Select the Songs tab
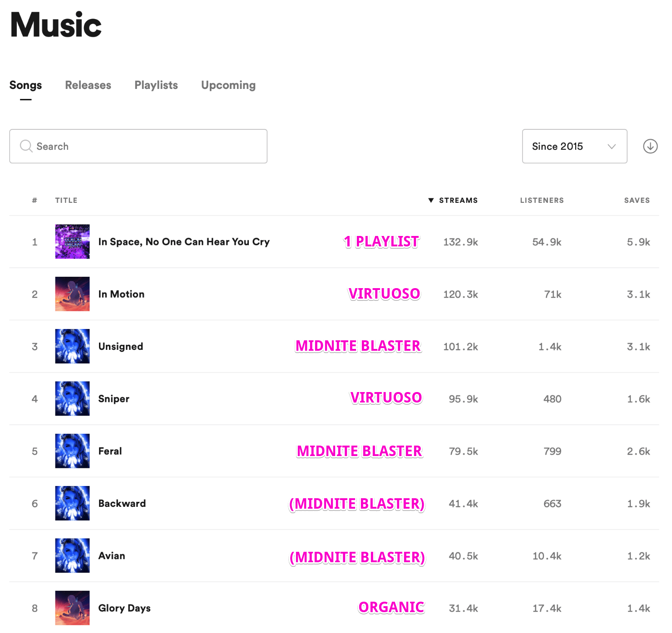672x633 pixels. (x=25, y=85)
